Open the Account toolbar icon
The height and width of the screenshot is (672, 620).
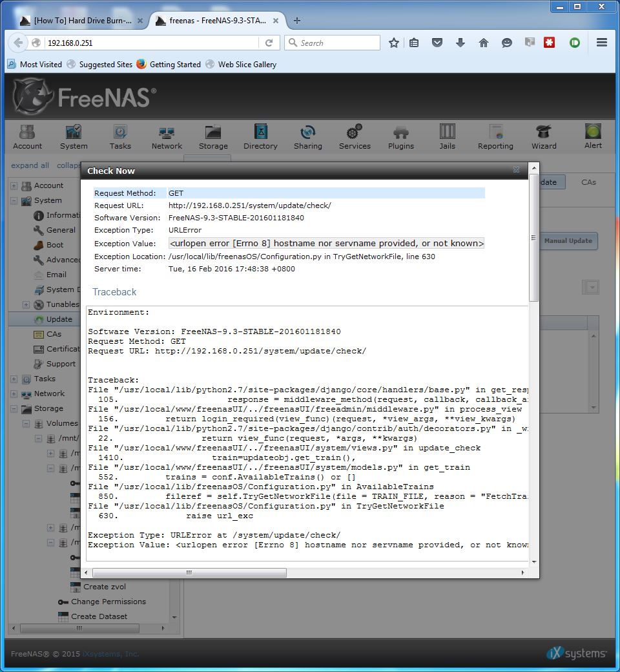[27, 137]
